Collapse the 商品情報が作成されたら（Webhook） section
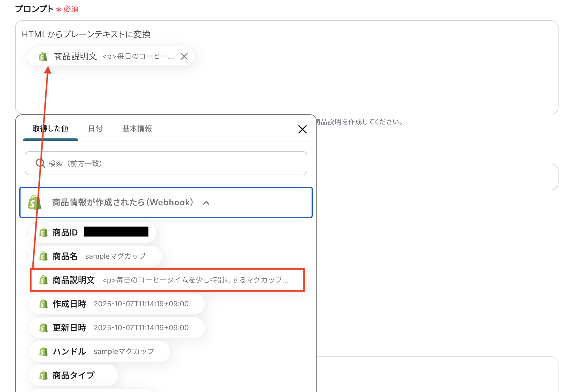The image size is (570, 392). (207, 203)
